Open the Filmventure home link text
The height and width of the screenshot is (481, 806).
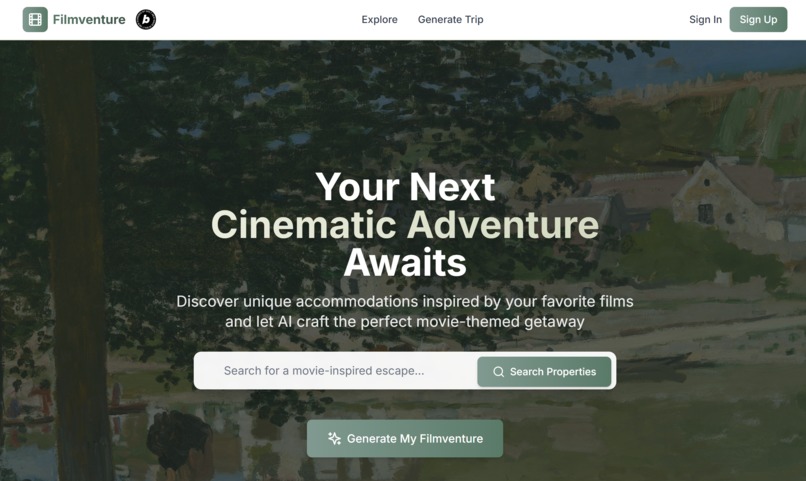coord(89,20)
